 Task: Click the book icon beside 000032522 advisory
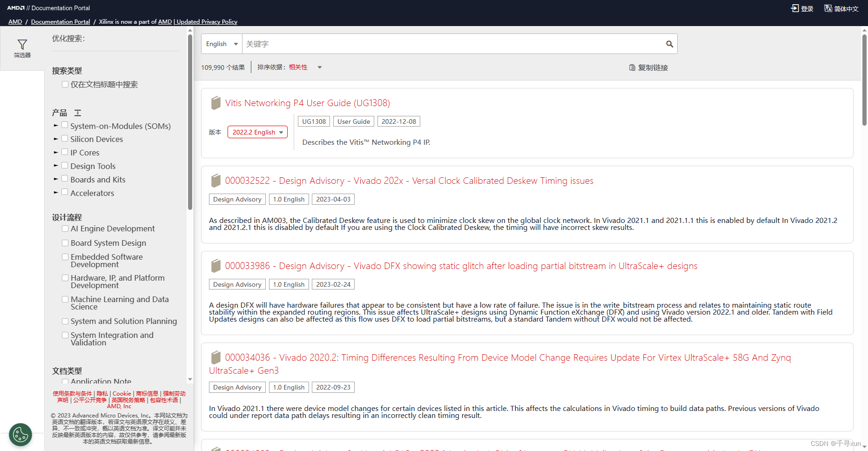coord(215,181)
